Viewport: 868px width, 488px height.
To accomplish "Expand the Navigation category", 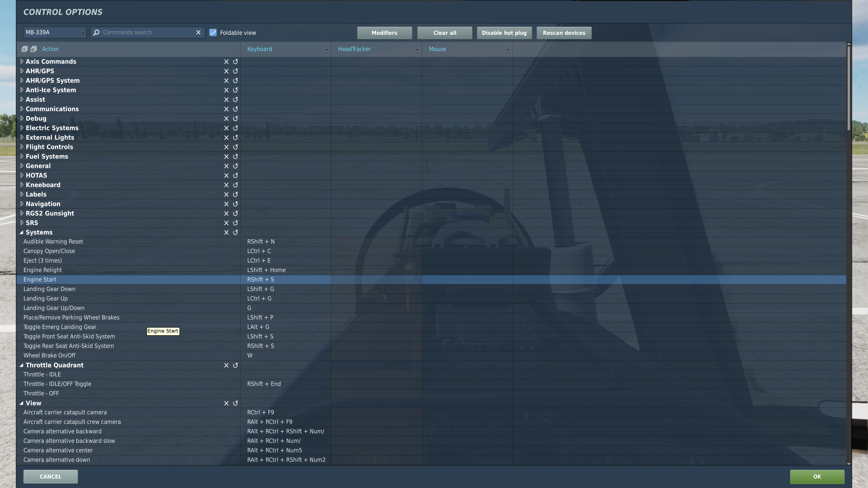I will (x=21, y=204).
